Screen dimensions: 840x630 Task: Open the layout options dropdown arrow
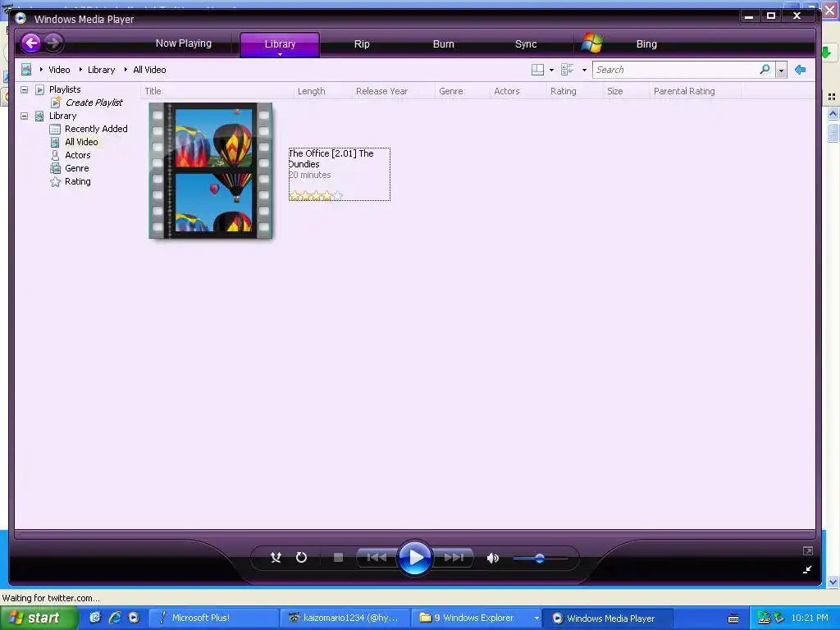[x=551, y=71]
